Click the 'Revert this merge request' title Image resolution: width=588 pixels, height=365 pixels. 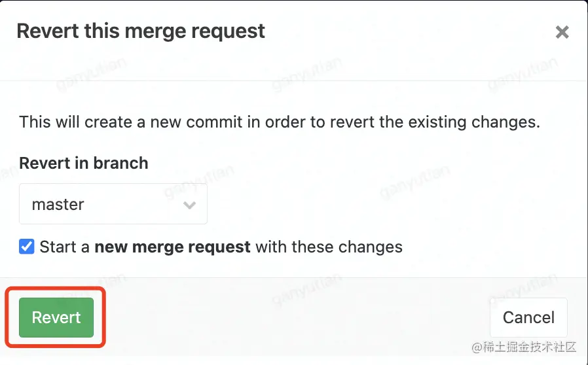[x=141, y=31]
